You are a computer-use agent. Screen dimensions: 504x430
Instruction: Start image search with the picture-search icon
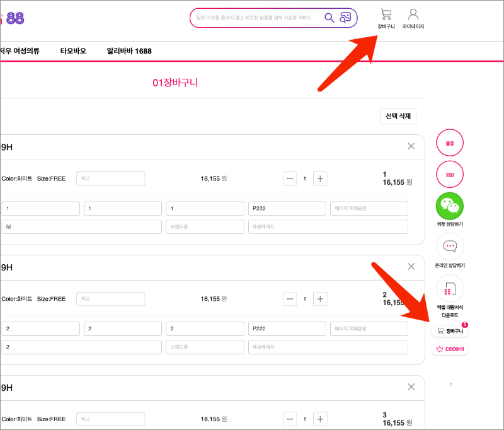point(345,18)
